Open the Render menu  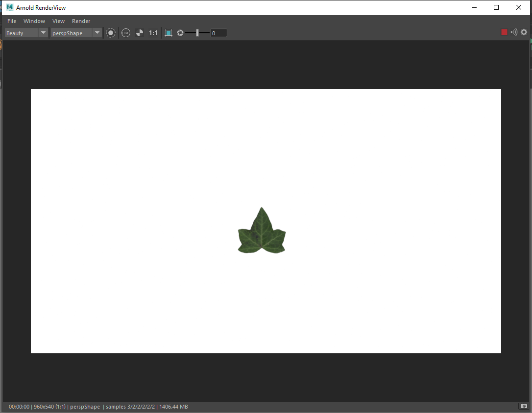(x=81, y=21)
